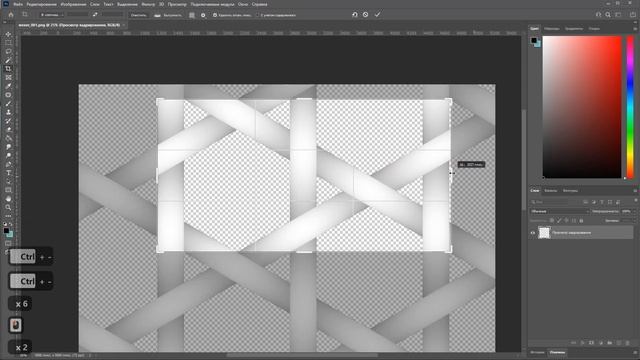
Task: Pick a color in the color field
Action: [582, 107]
